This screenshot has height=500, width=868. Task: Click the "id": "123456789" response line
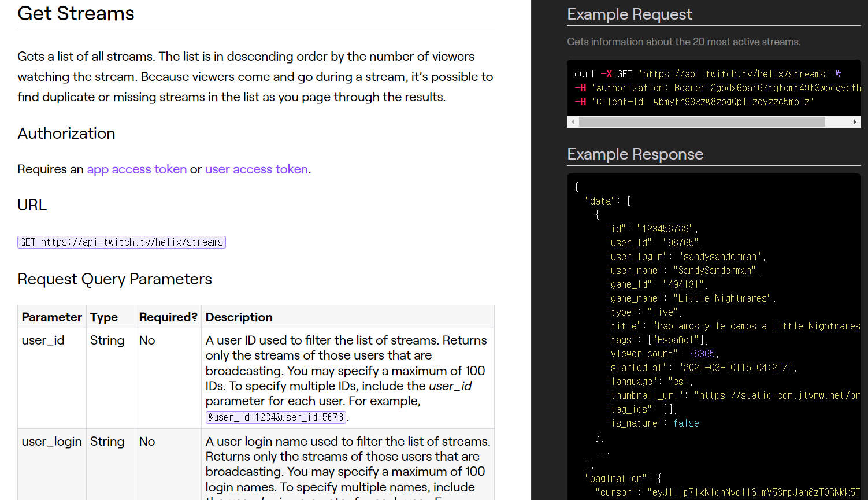[x=652, y=229]
